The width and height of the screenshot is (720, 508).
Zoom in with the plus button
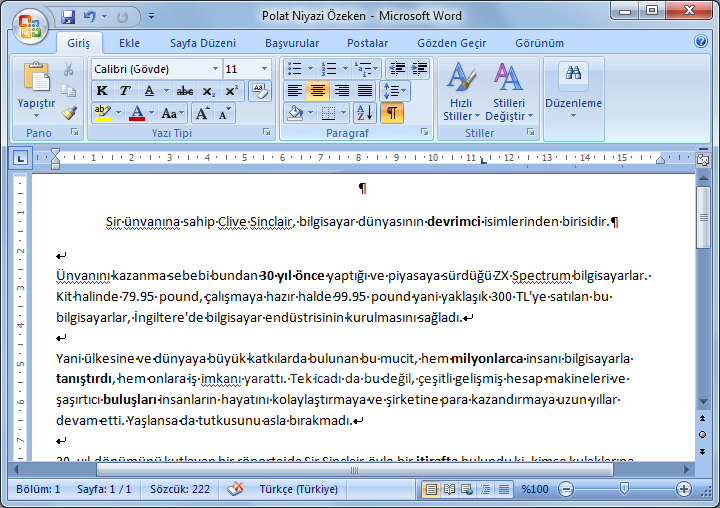[x=684, y=489]
